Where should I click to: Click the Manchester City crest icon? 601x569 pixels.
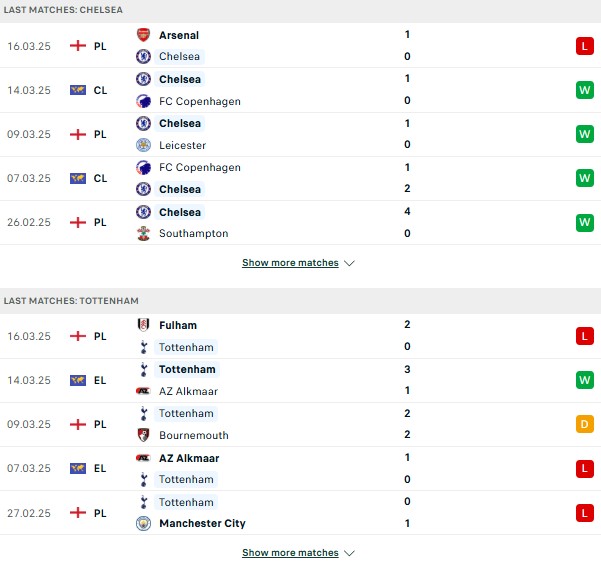point(143,523)
